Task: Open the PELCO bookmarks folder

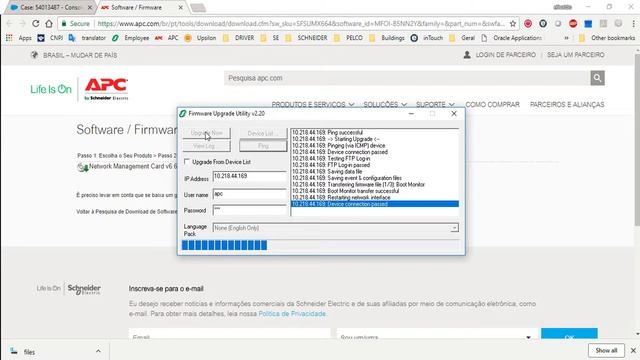Action: [x=349, y=38]
